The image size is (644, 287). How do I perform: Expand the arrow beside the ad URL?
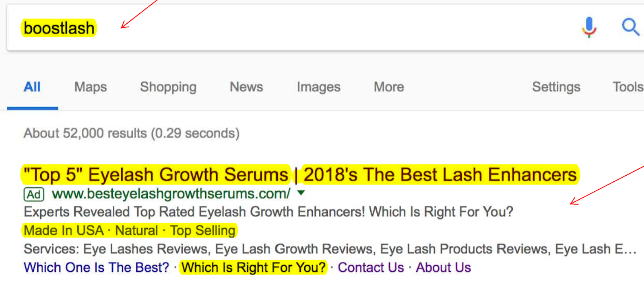301,193
